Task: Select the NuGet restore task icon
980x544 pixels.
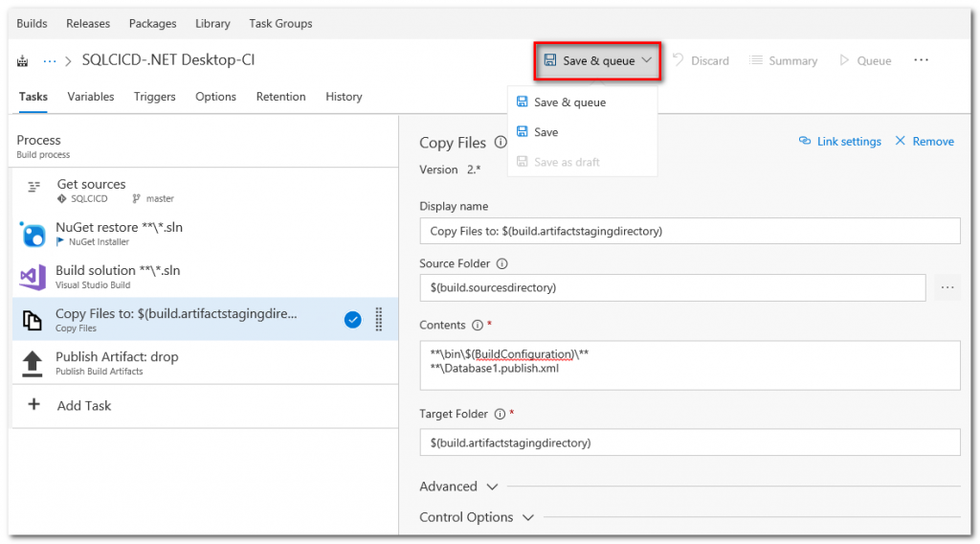Action: (x=33, y=234)
